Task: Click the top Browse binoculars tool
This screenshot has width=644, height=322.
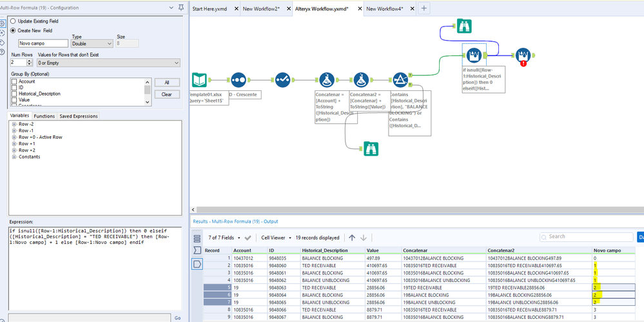Action: point(463,26)
